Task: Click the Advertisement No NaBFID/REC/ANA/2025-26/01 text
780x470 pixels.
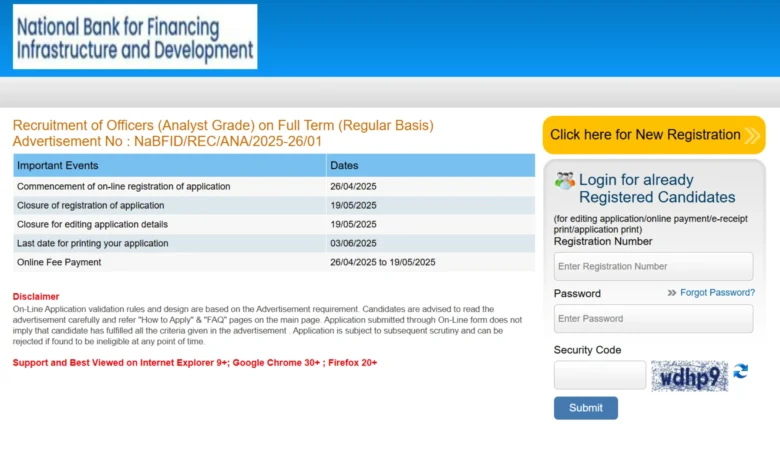Action: coord(167,141)
